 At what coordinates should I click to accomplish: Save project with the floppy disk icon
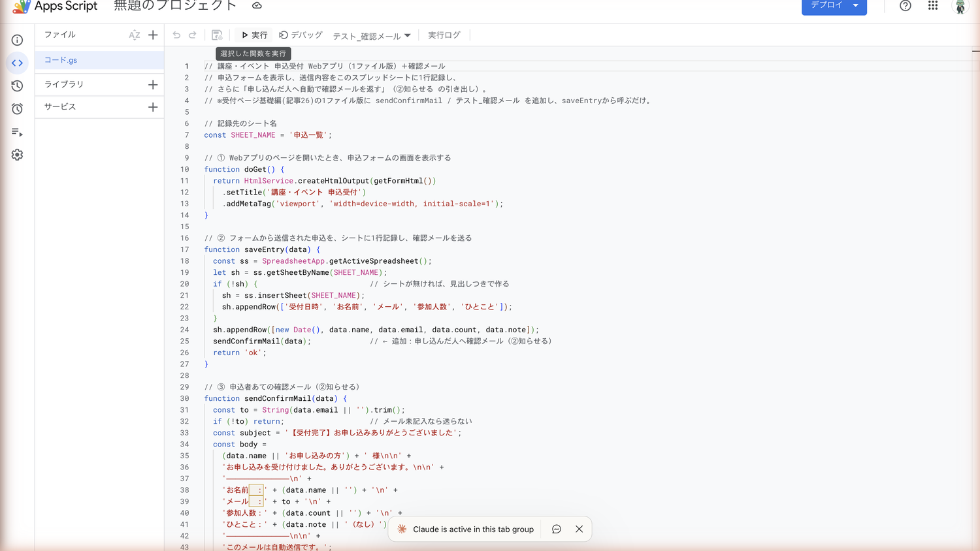217,35
